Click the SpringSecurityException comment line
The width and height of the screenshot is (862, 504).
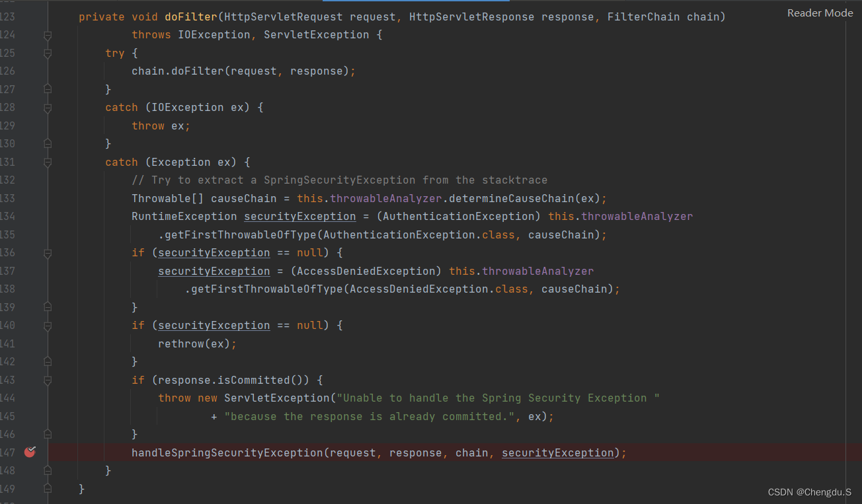coord(340,180)
